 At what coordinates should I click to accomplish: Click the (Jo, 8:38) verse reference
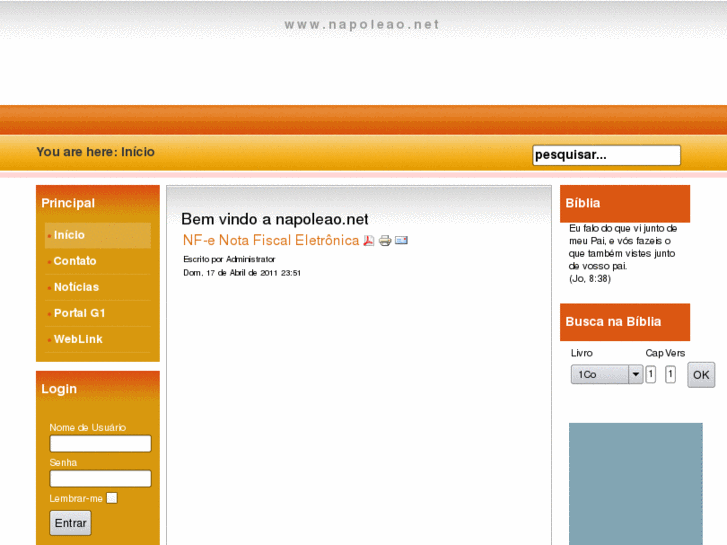click(590, 279)
